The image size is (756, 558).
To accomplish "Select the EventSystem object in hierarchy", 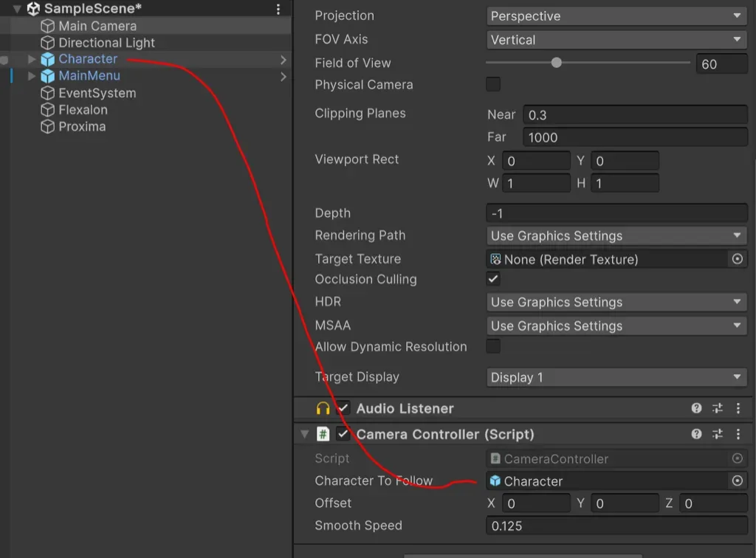I will (x=97, y=93).
